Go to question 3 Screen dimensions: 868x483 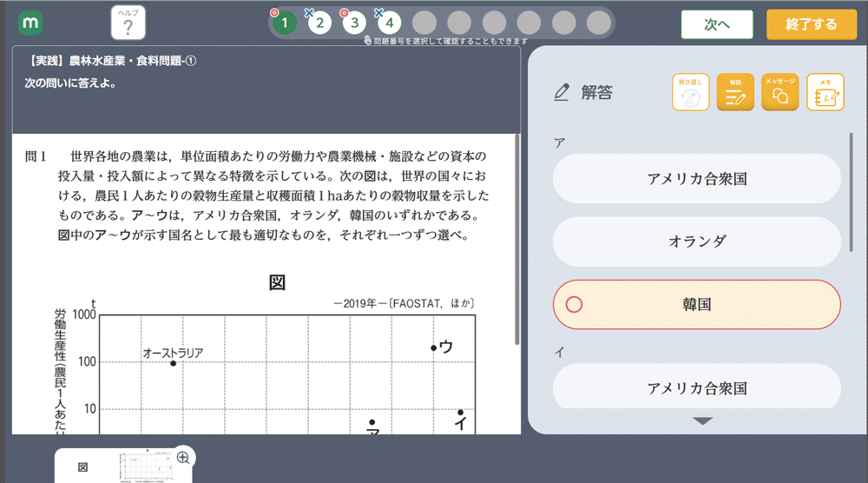pyautogui.click(x=354, y=23)
